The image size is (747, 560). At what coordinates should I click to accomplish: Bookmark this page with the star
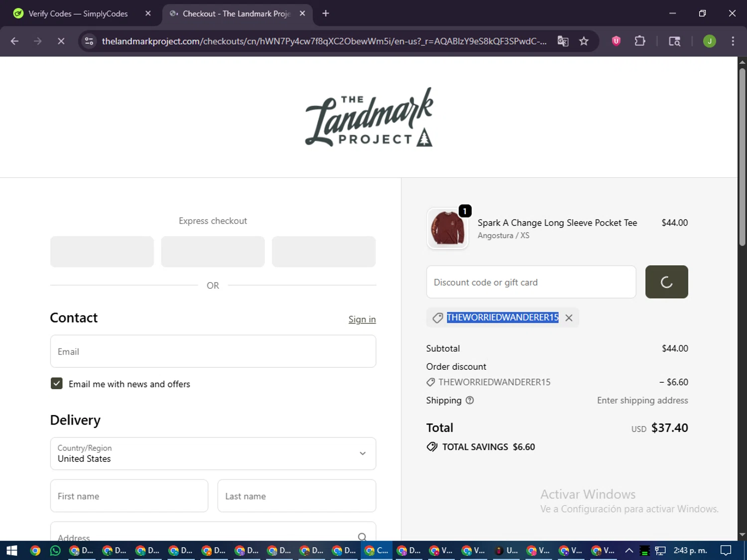click(584, 41)
